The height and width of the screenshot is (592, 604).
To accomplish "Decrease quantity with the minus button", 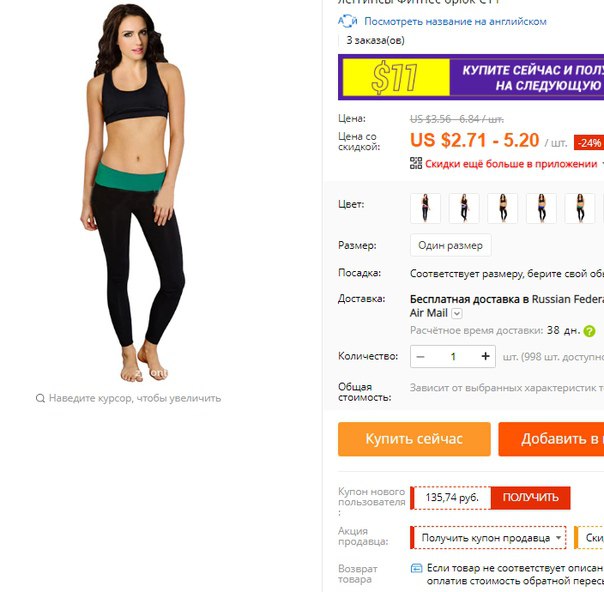I will click(420, 357).
